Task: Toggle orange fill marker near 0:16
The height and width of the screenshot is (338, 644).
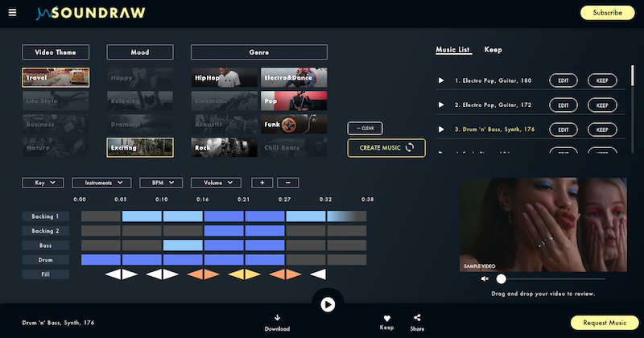Action: coord(204,274)
